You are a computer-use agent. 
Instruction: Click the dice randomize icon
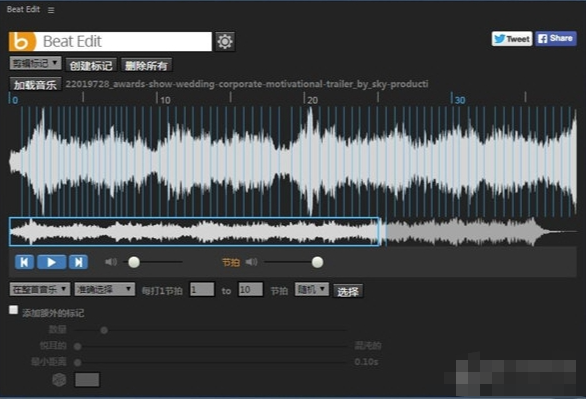[59, 380]
